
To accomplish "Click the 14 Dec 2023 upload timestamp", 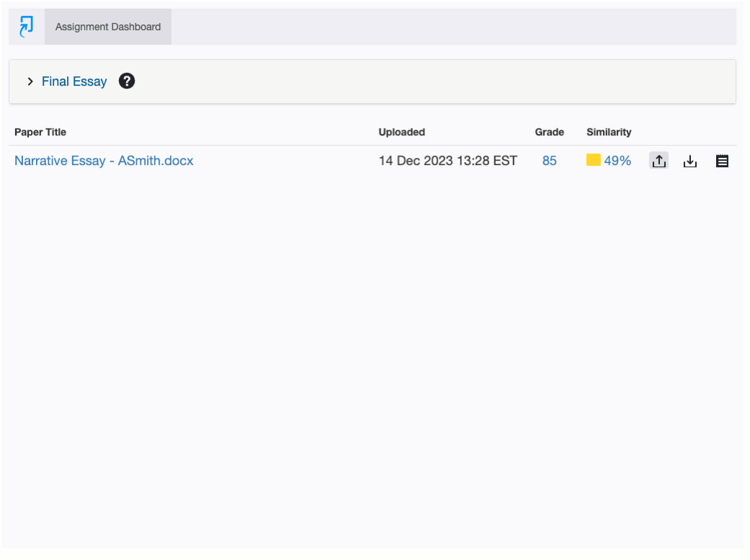I will click(447, 160).
